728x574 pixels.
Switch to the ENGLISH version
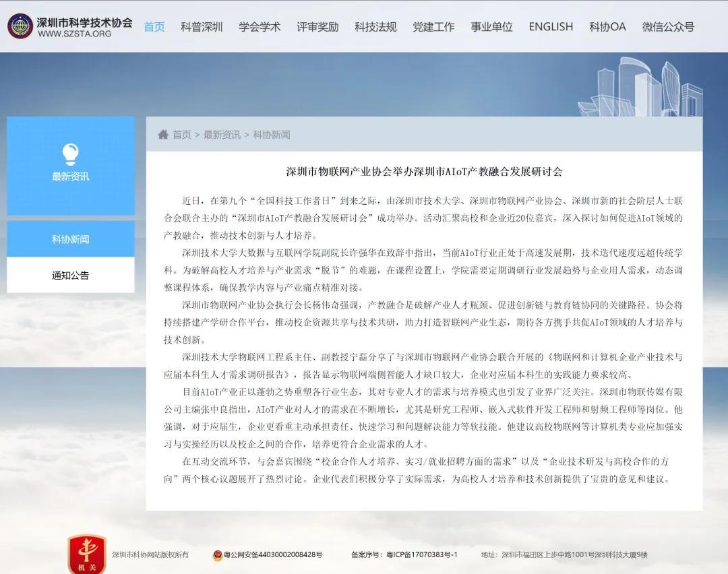click(551, 27)
